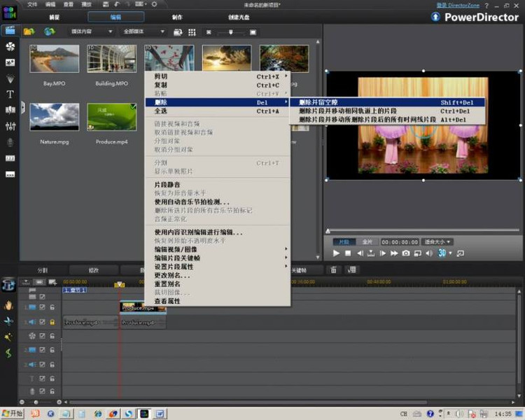Open the Audio Mixing Room sliders icon

click(x=10, y=126)
